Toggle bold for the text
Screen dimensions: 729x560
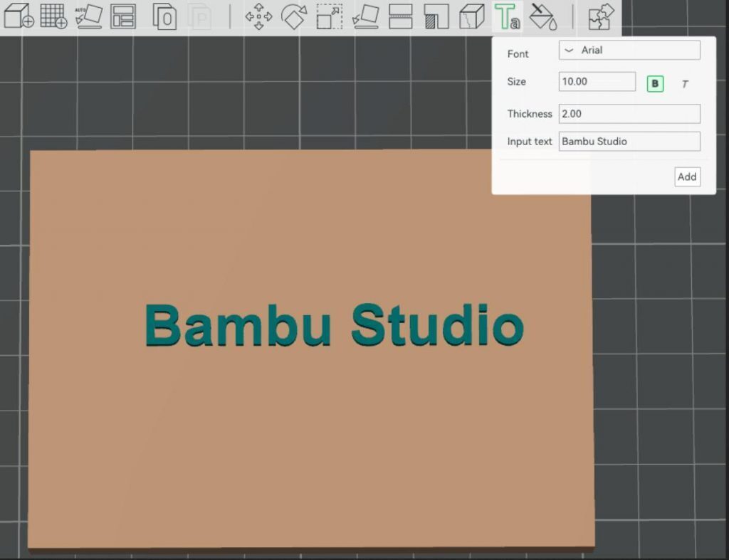[654, 84]
